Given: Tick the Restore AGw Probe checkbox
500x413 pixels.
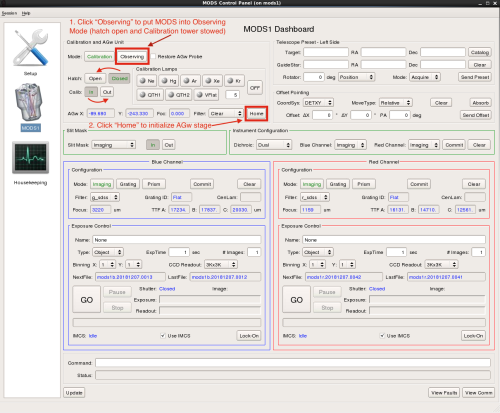Looking at the screenshot, I should 153,56.
